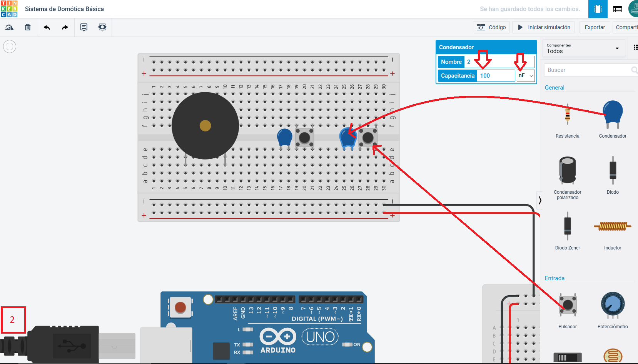Open the notes tool

pos(84,27)
